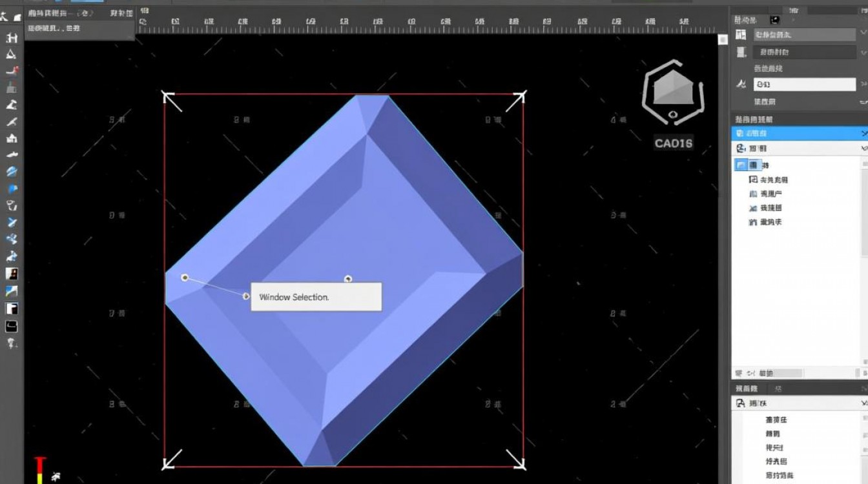Click the black and white square toolbar icon
This screenshot has height=484, width=868.
(x=12, y=308)
